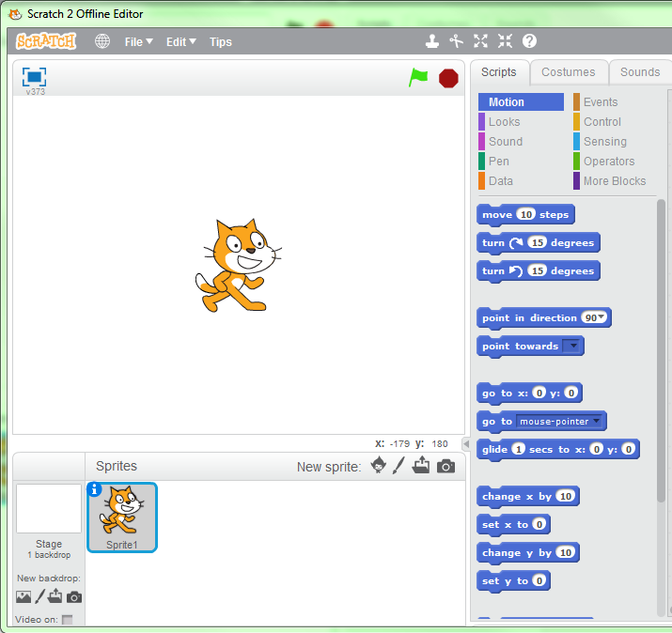Click the Scratch logo
This screenshot has height=633, width=672.
46,41
